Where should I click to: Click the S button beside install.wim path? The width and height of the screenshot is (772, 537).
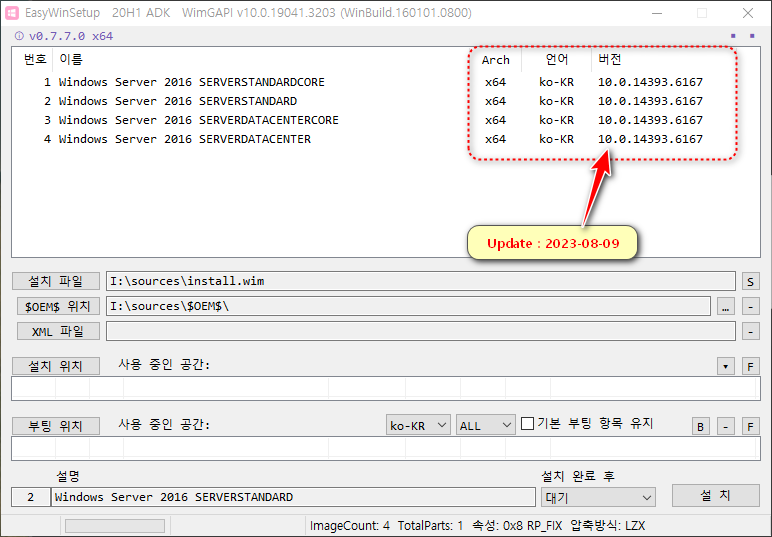tap(750, 282)
